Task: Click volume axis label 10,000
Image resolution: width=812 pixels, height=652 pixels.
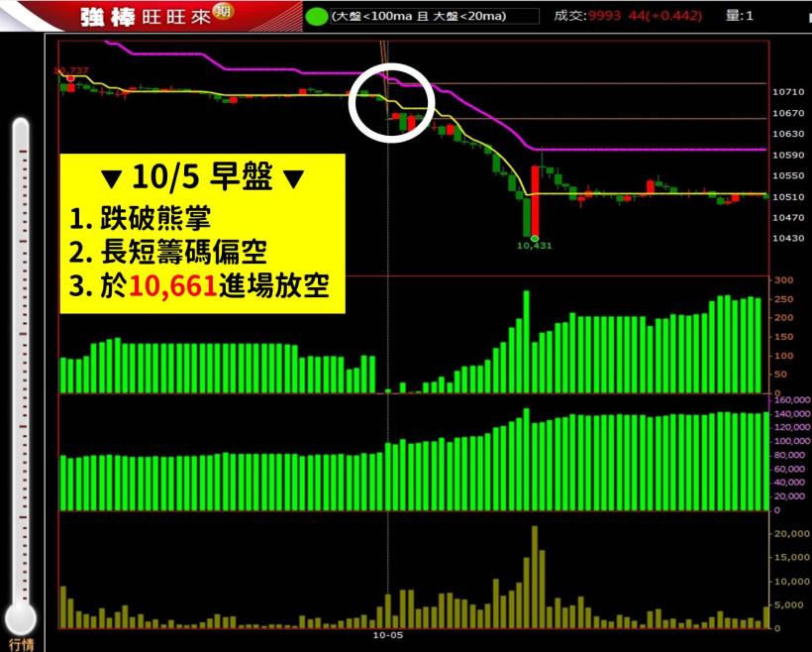Action: tap(791, 582)
